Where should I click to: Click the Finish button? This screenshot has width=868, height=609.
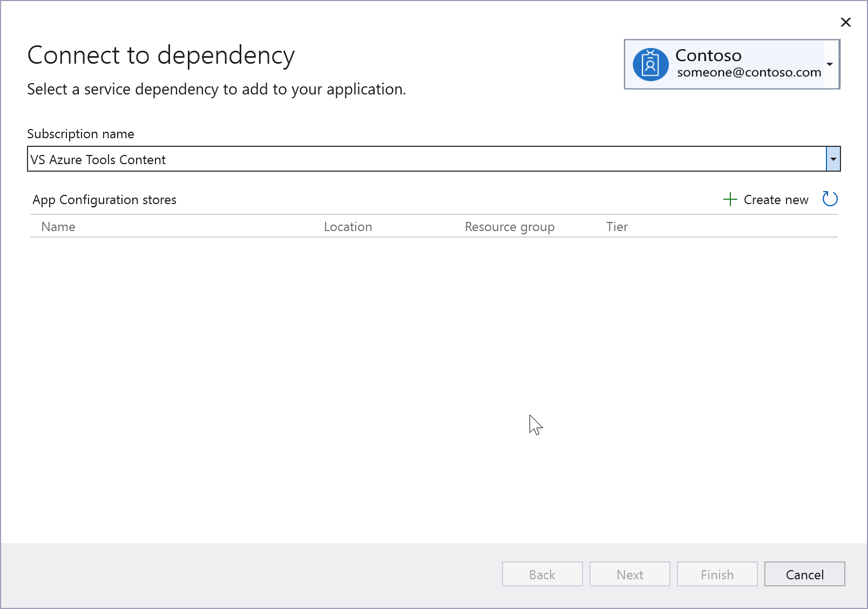click(x=717, y=574)
